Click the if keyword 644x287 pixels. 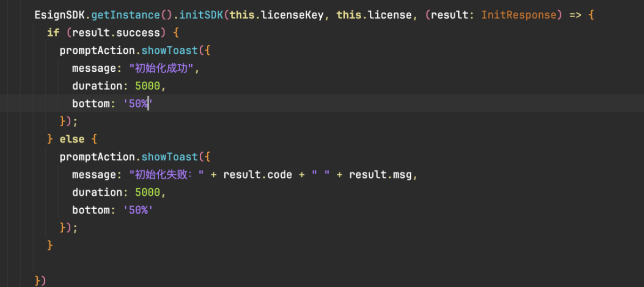tap(53, 33)
